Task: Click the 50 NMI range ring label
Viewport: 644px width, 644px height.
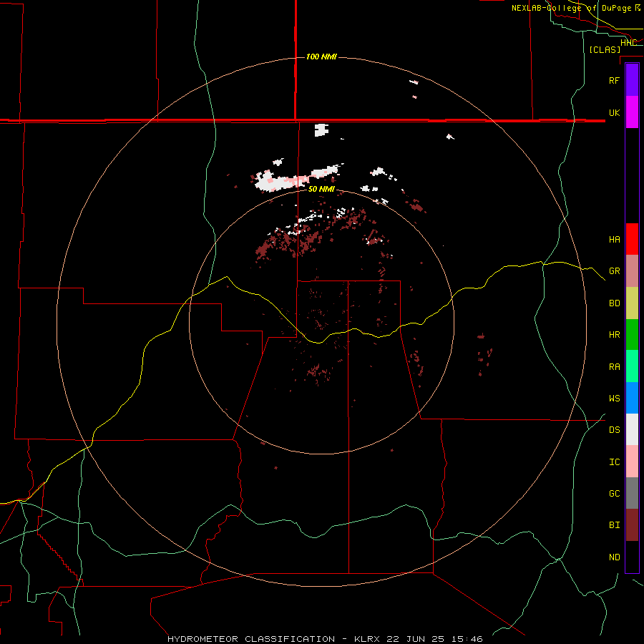Action: tap(321, 190)
